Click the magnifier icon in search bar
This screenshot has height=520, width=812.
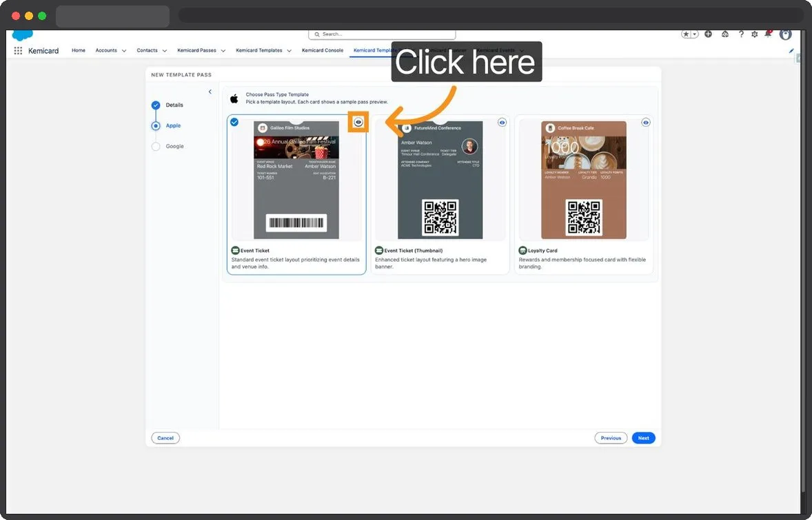[x=317, y=34]
